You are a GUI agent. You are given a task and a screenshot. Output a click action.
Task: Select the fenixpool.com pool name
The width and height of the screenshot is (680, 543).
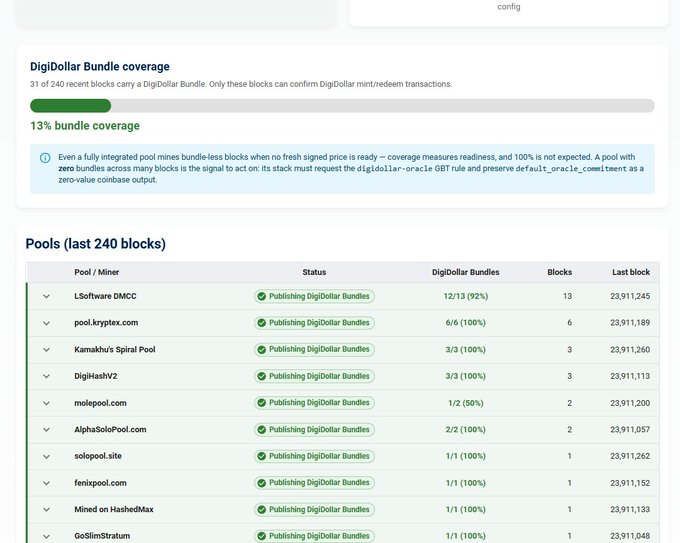(101, 483)
